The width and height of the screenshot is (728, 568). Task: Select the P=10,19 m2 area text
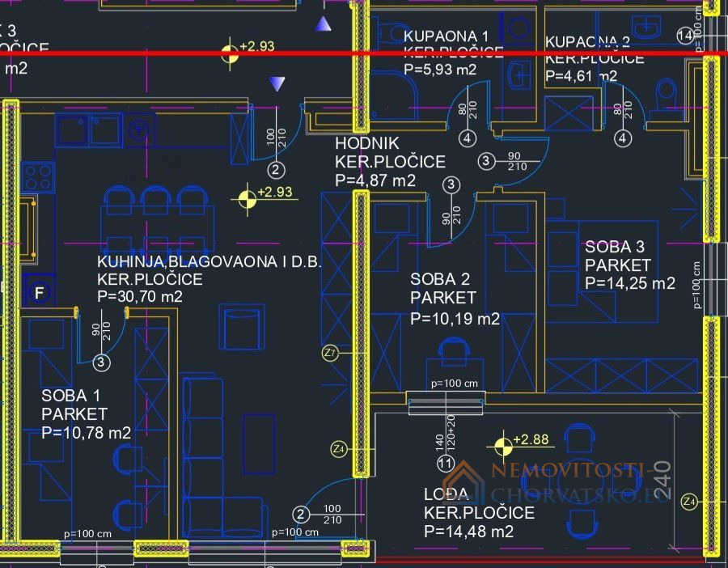point(455,319)
